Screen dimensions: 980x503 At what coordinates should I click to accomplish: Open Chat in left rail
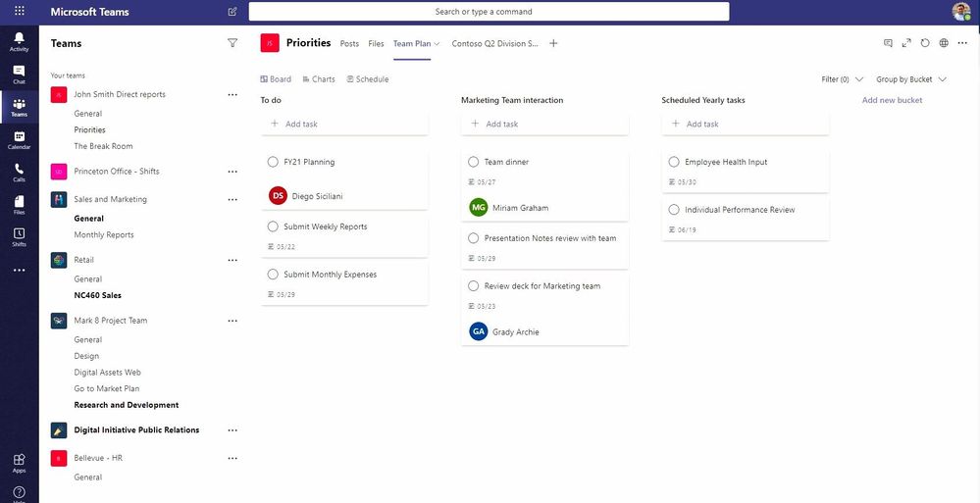pos(20,74)
